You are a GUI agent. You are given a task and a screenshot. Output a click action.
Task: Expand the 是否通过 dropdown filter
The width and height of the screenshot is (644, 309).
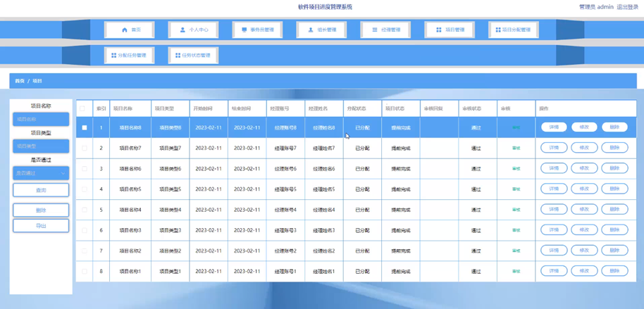41,172
